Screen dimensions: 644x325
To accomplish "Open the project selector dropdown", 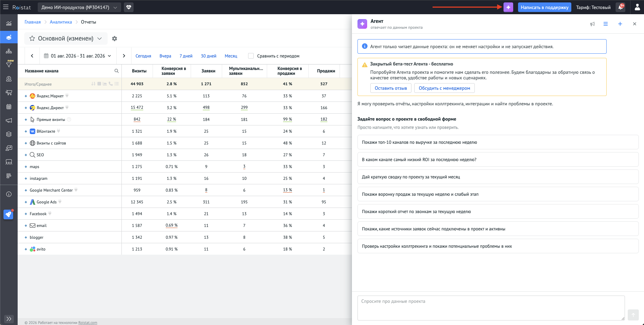I will [79, 7].
